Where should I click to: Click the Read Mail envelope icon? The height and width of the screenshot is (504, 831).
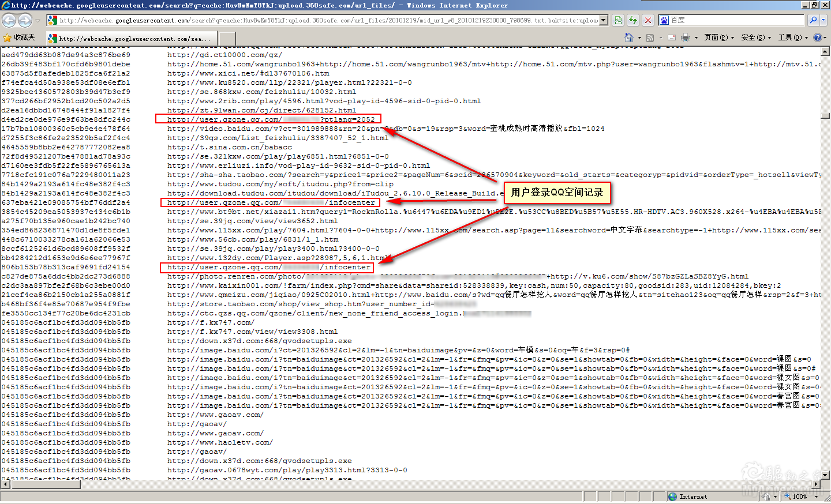coord(672,37)
